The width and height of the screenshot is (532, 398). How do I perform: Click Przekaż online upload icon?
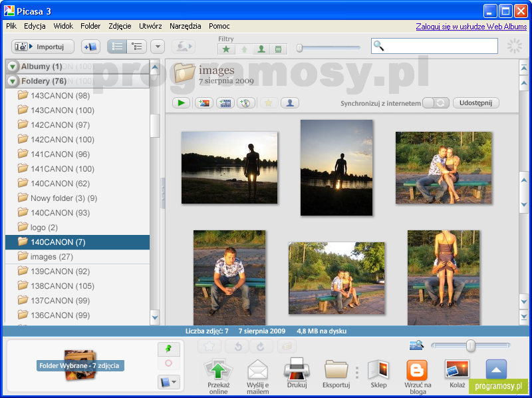219,376
